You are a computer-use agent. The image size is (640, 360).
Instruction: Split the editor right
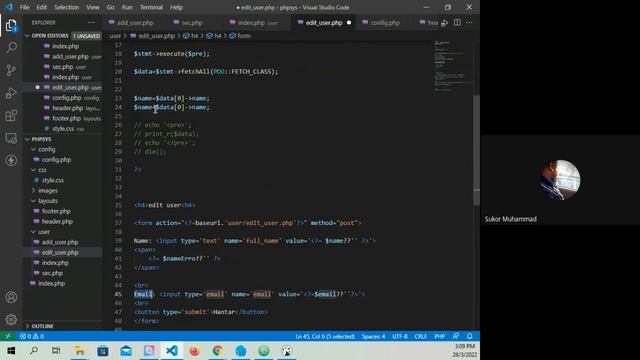click(x=457, y=22)
